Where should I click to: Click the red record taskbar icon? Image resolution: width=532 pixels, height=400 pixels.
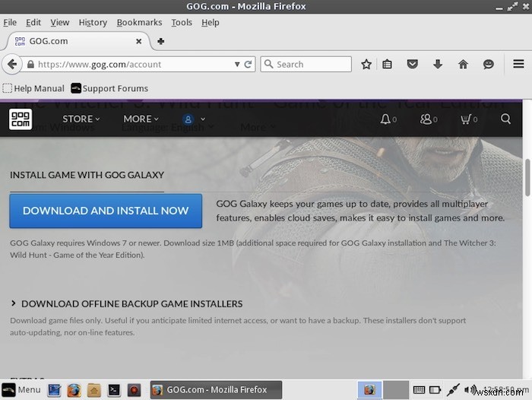click(x=134, y=390)
